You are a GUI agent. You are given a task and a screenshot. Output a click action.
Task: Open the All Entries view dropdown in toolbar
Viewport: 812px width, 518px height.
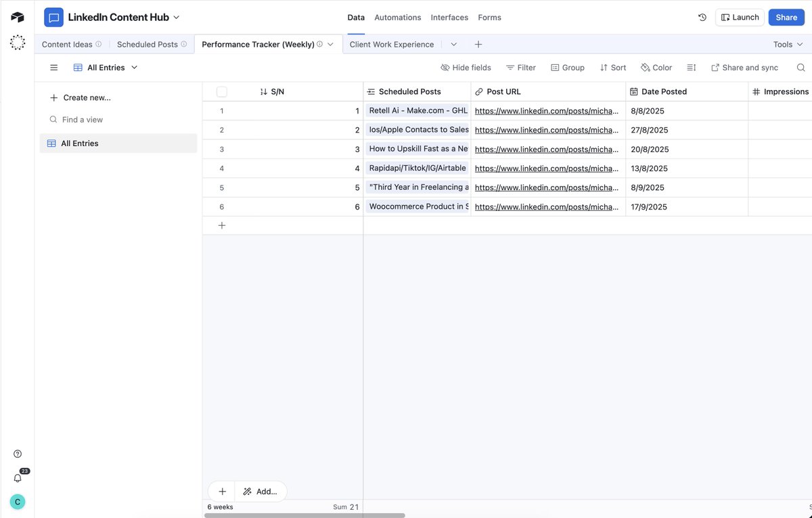pyautogui.click(x=106, y=68)
